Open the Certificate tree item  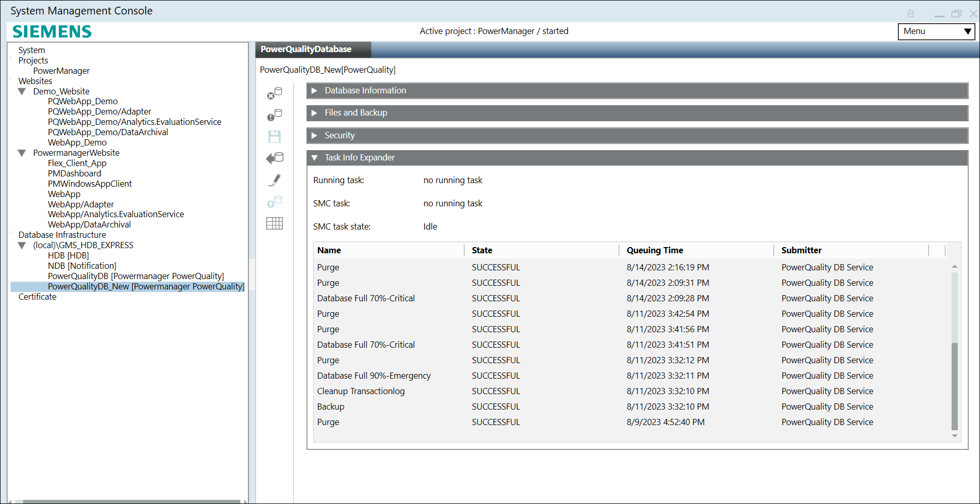coord(37,297)
